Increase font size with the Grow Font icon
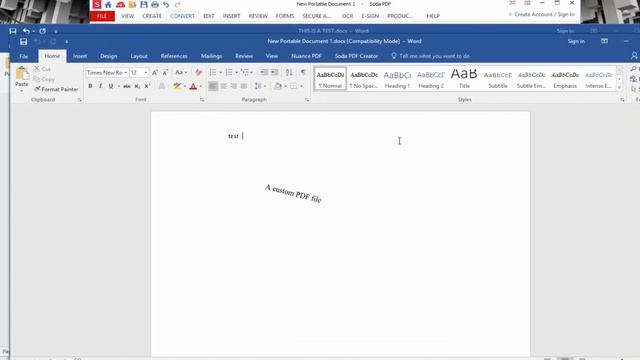This screenshot has width=640, height=360. (x=155, y=72)
